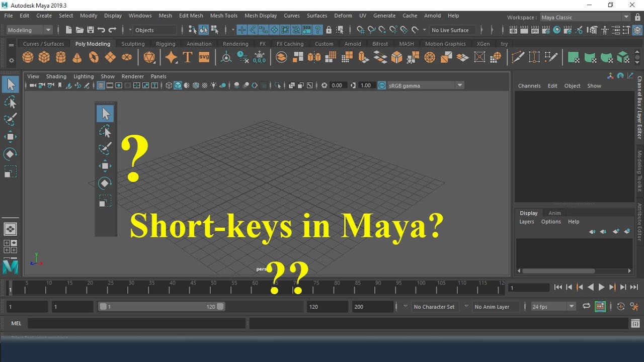Open shelf editor gear icon

[x=11, y=61]
